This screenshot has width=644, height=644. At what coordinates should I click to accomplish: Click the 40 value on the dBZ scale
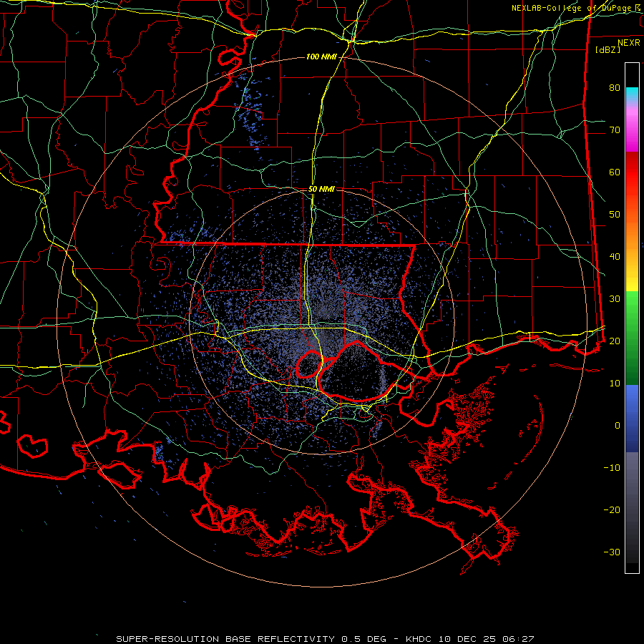pyautogui.click(x=615, y=257)
